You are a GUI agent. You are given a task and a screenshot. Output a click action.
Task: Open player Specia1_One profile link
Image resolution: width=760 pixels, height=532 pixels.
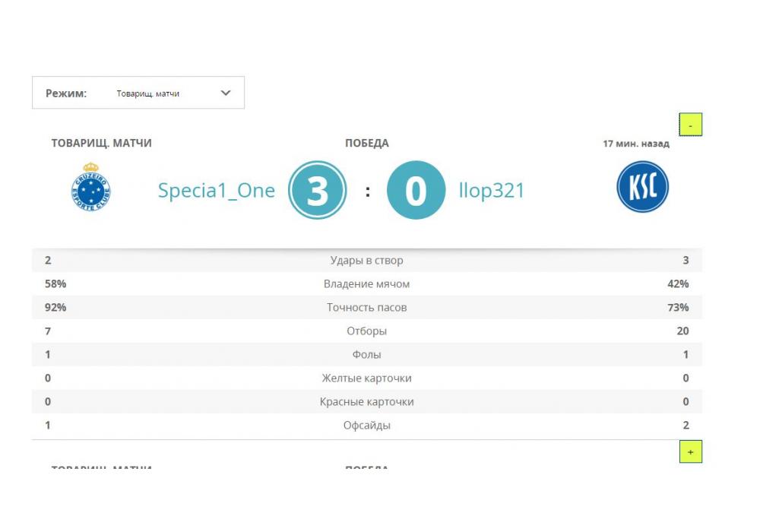pyautogui.click(x=216, y=191)
